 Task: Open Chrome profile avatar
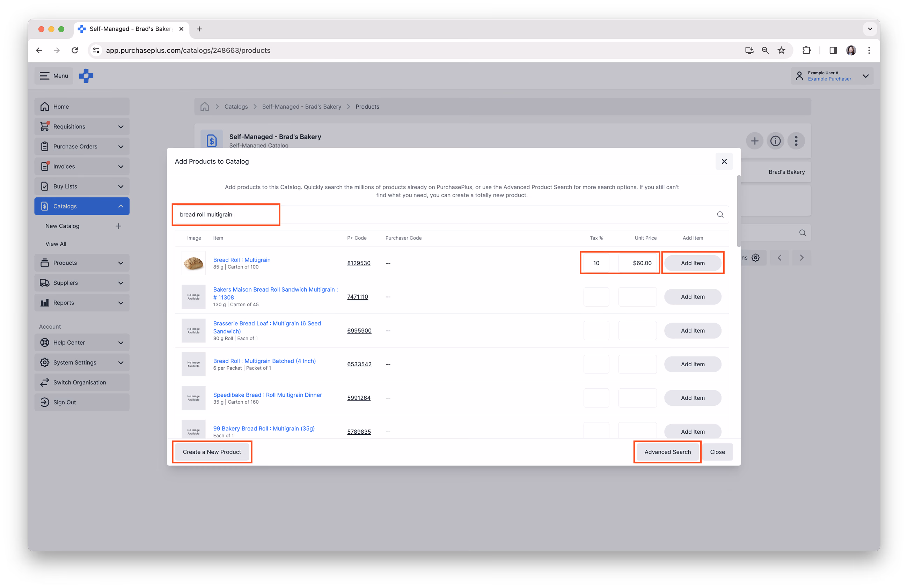tap(851, 50)
